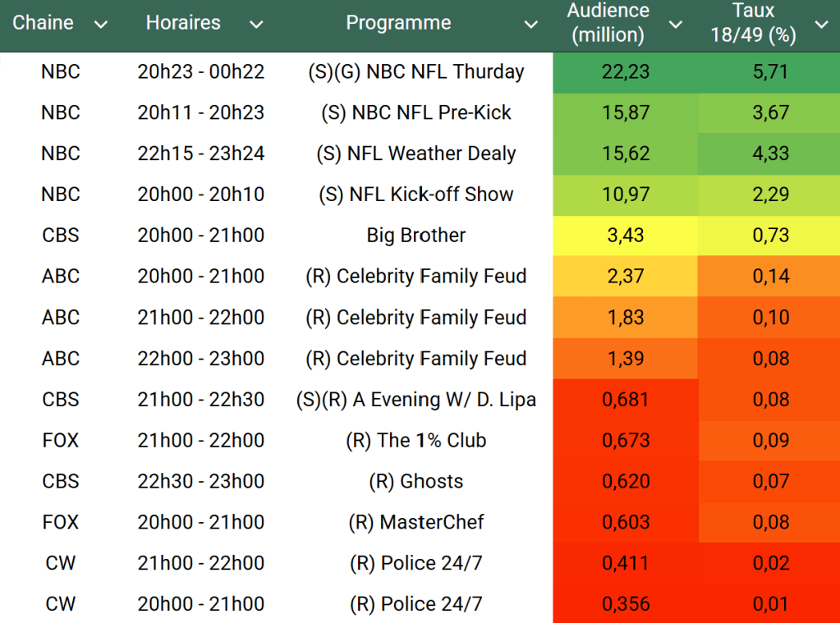This screenshot has height=623, width=840.
Task: Select the 0,356 audience cell
Action: coord(625,604)
